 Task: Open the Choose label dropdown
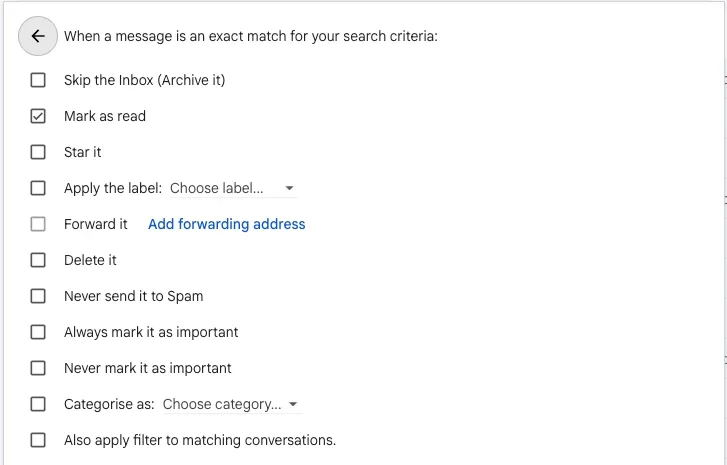click(231, 188)
